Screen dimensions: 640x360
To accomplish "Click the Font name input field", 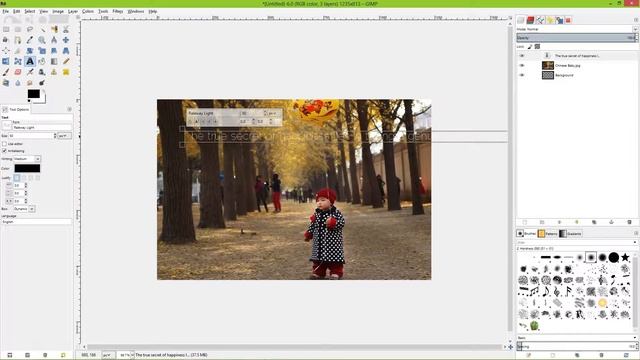I will pos(42,127).
